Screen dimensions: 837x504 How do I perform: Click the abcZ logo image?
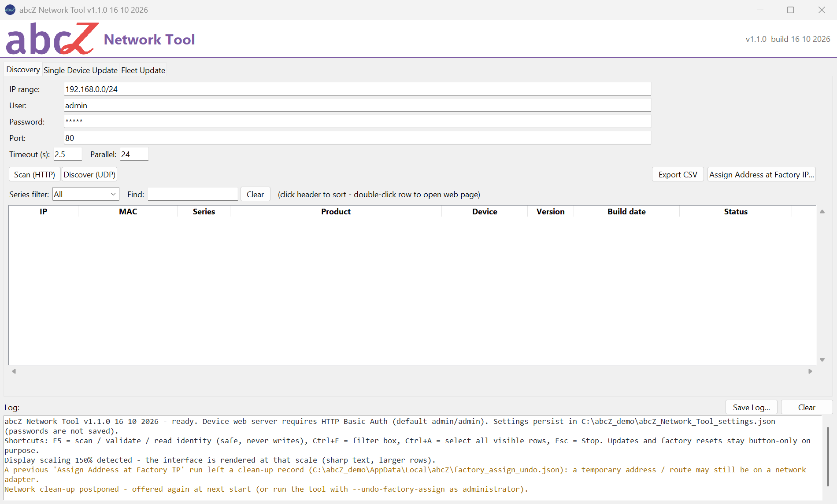tap(52, 39)
